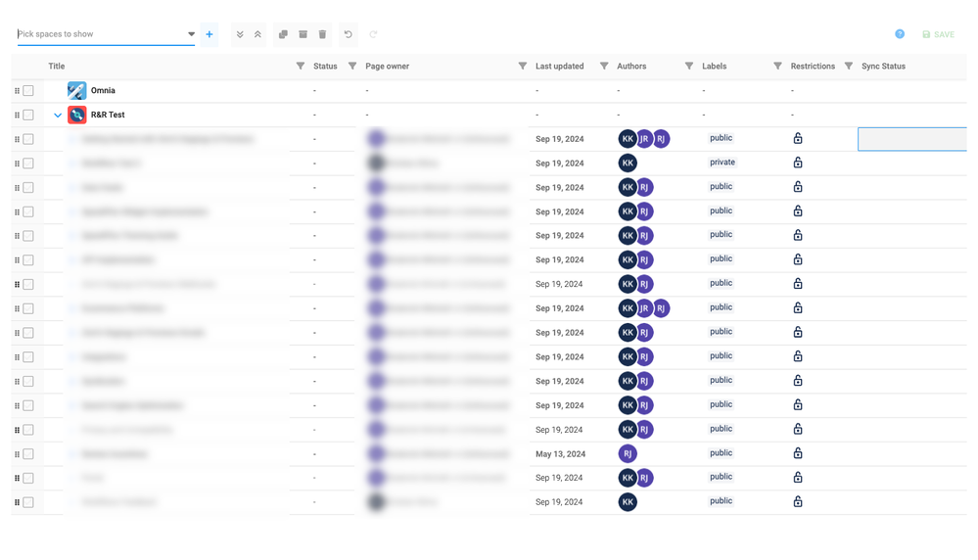Grab the drag handle of the R&R Test row
Screen dimensions: 978x560
coord(17,116)
